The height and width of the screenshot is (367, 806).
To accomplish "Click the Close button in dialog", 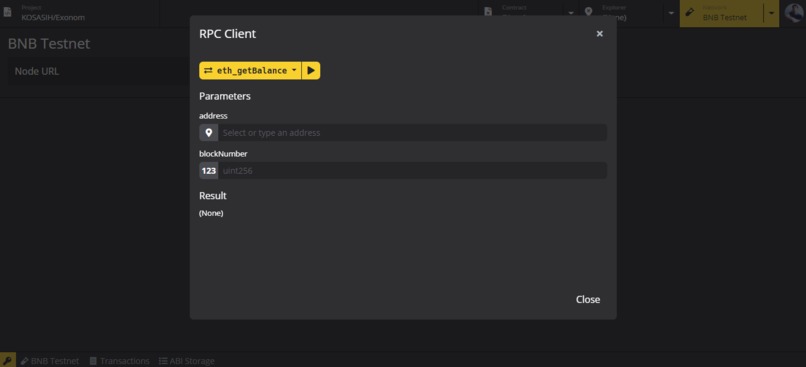I will (x=588, y=300).
